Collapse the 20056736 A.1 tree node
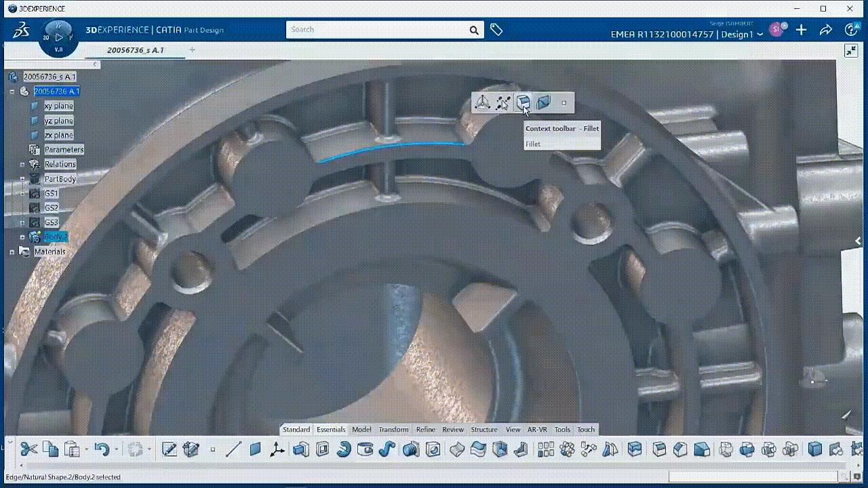The height and width of the screenshot is (488, 868). (x=12, y=91)
